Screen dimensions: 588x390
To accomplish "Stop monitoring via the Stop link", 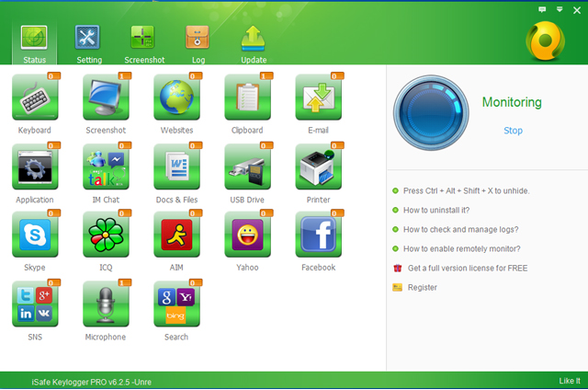I will tap(513, 131).
